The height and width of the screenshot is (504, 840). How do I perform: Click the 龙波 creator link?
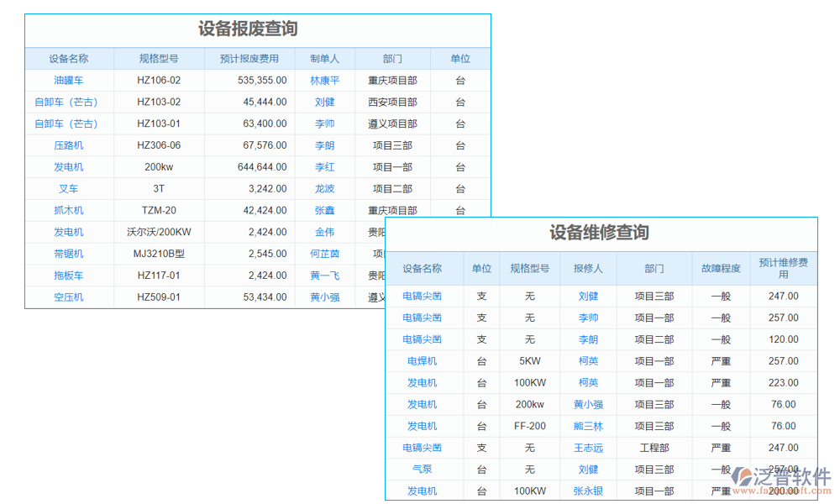(x=325, y=189)
